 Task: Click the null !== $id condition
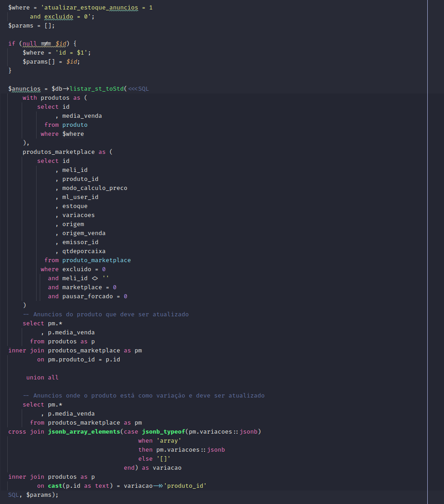click(x=46, y=44)
